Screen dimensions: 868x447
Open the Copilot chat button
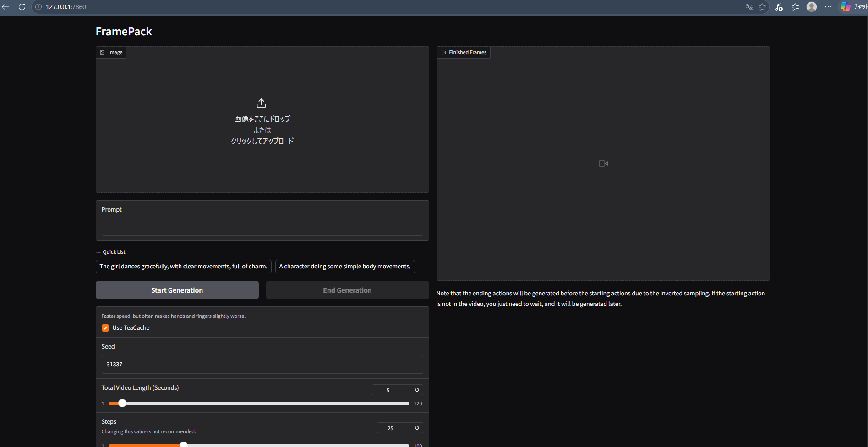pos(853,7)
